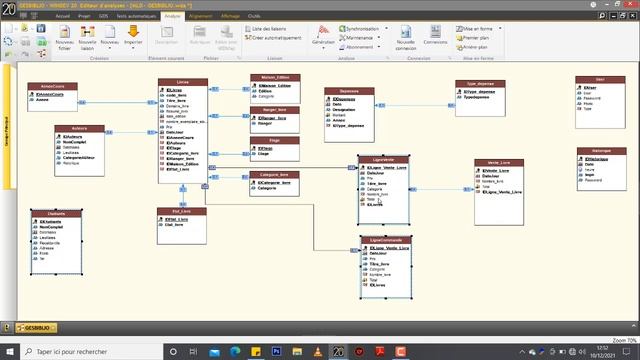Click the Windows search box

(91, 351)
